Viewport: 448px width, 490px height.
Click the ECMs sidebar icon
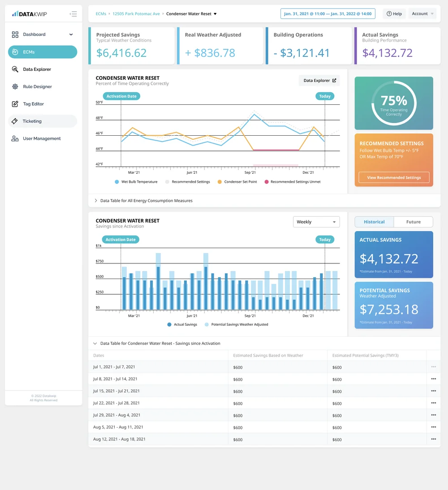coord(15,52)
